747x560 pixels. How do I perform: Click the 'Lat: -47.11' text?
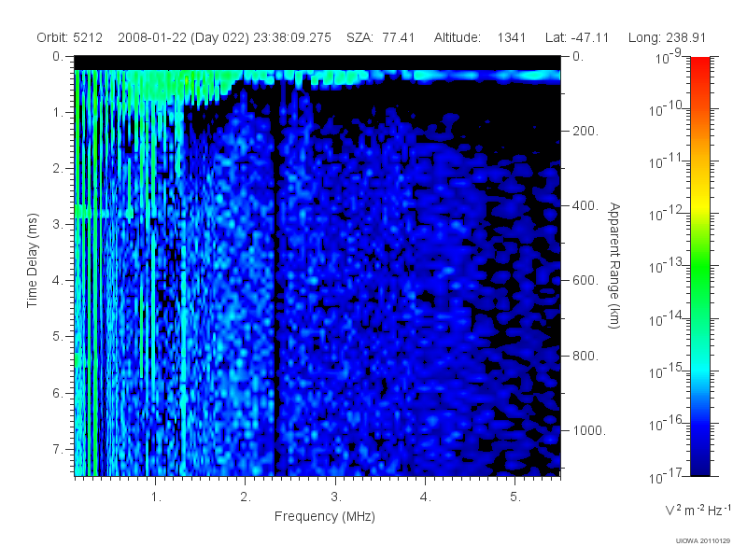(x=577, y=37)
